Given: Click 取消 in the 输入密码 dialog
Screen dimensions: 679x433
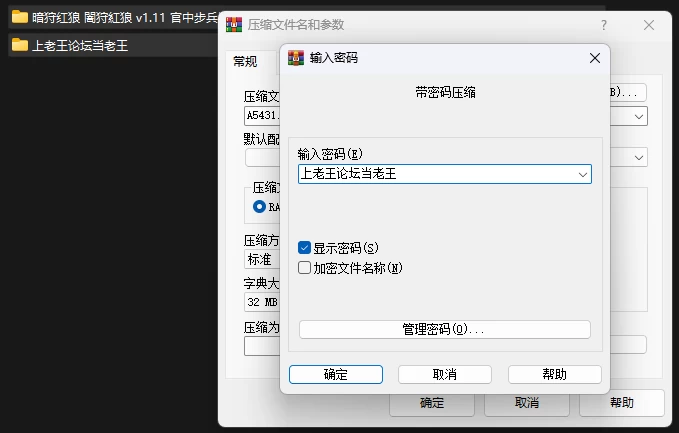Looking at the screenshot, I should point(445,374).
